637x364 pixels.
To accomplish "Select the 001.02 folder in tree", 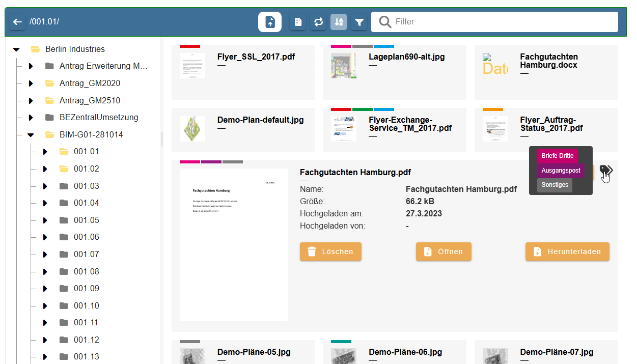I will coord(86,169).
